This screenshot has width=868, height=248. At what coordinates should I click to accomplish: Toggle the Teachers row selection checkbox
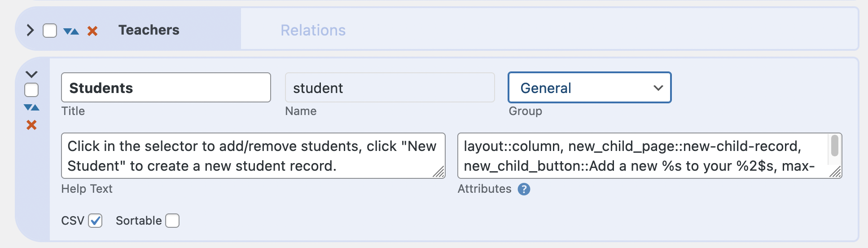(50, 31)
